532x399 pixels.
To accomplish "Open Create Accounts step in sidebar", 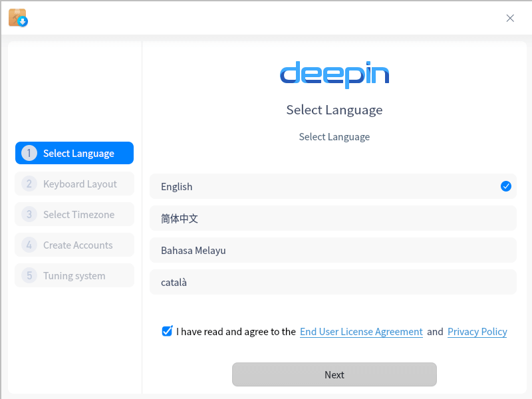I will (74, 245).
